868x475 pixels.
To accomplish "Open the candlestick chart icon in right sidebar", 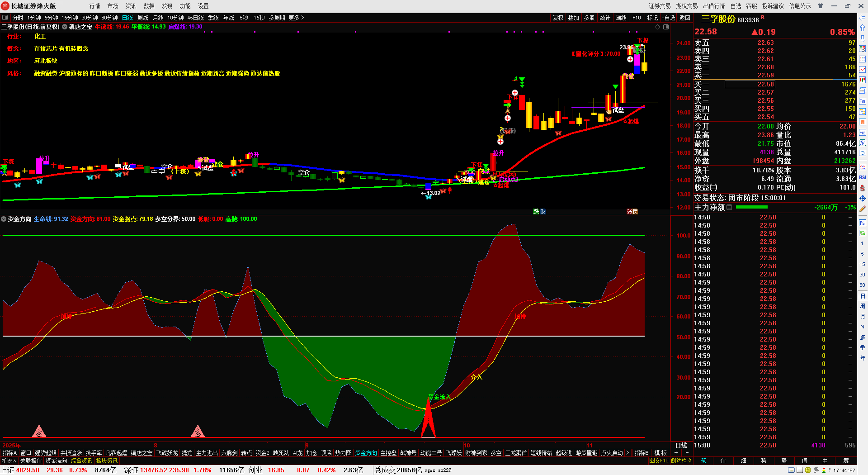I will (x=863, y=80).
